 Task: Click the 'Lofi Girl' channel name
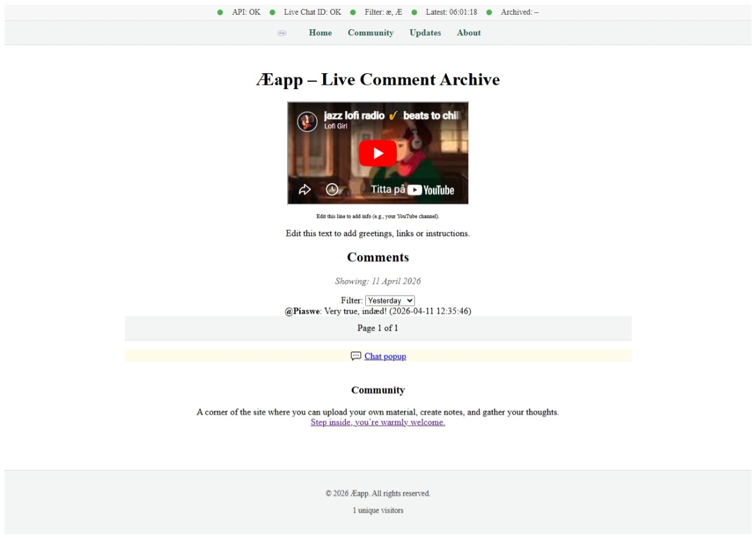tap(335, 126)
